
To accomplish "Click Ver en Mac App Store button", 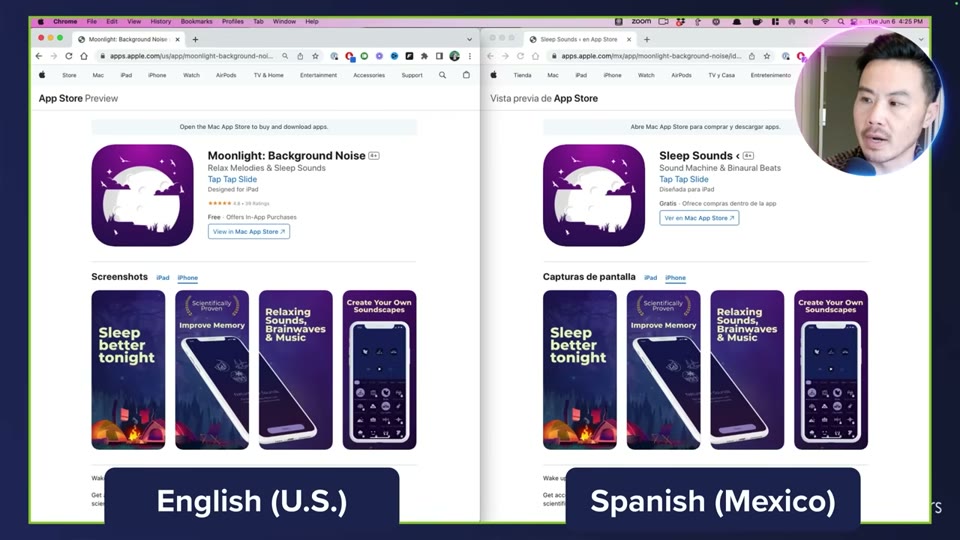I will [x=699, y=218].
